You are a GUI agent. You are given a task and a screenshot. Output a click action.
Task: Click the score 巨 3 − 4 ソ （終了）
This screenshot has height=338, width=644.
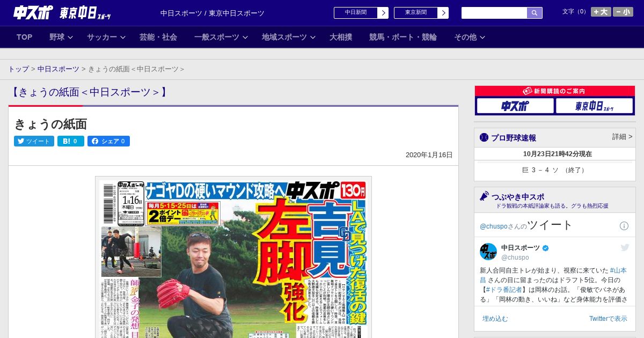[555, 170]
